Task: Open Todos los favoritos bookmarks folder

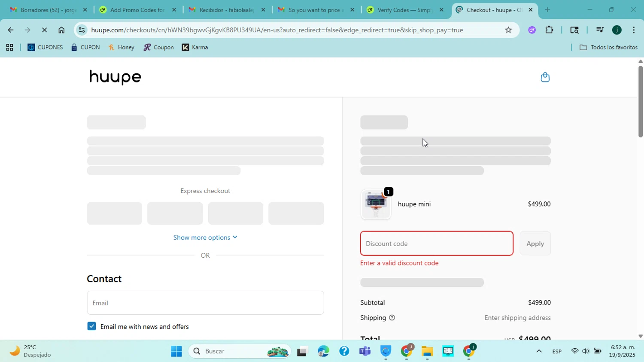Action: pyautogui.click(x=608, y=48)
